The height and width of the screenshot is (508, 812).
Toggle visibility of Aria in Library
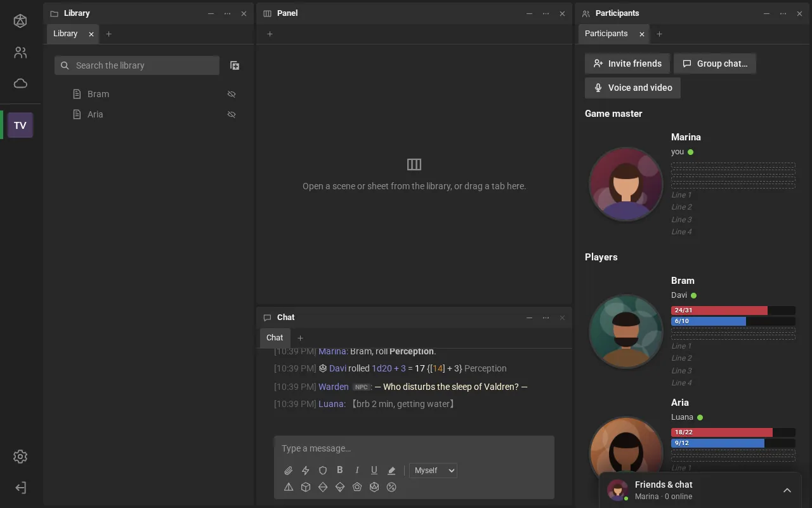tap(232, 114)
